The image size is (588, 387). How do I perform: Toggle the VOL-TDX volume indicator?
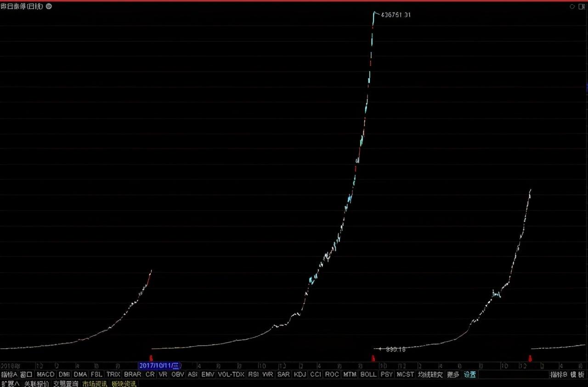pos(231,375)
